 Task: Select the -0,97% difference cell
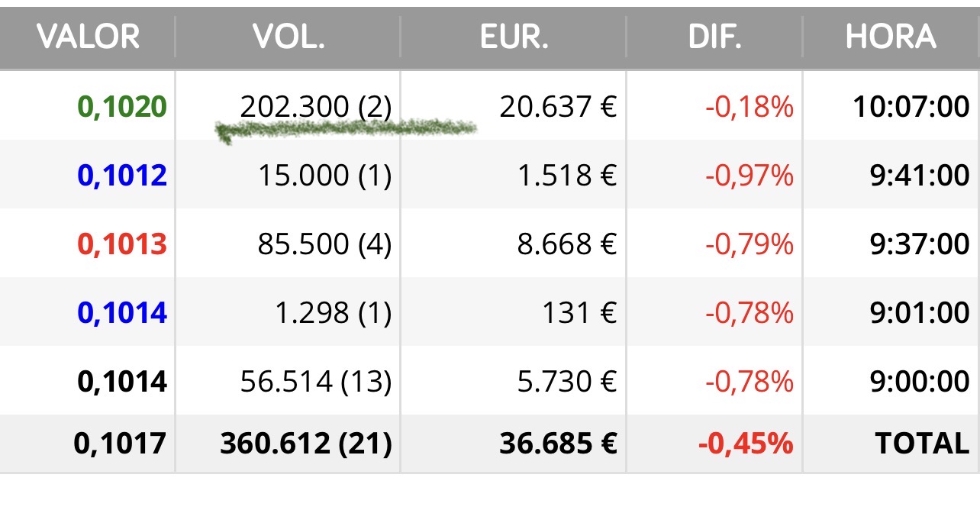coord(750,176)
